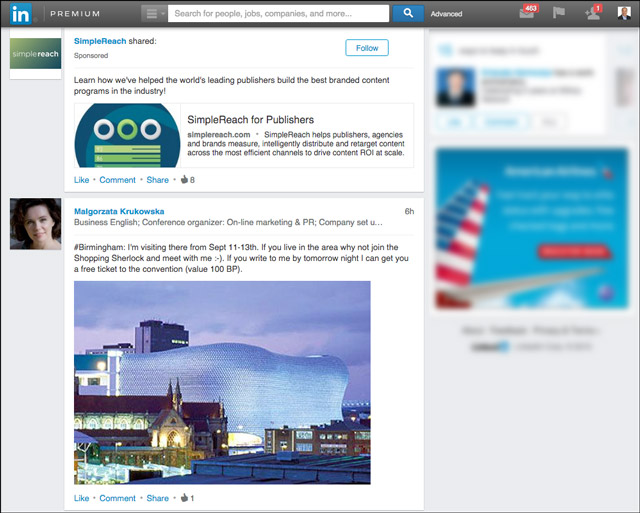Click the 6h timestamp on Krukowska's post

409,211
